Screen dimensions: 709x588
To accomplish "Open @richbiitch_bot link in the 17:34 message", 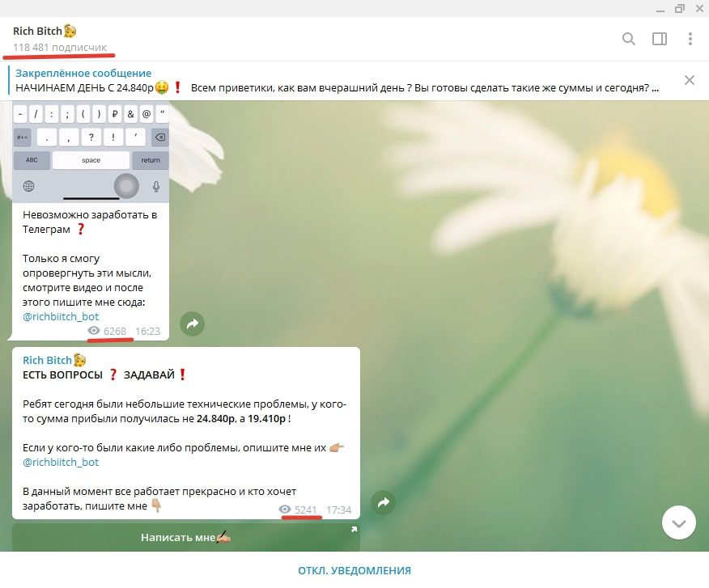I will coord(61,462).
